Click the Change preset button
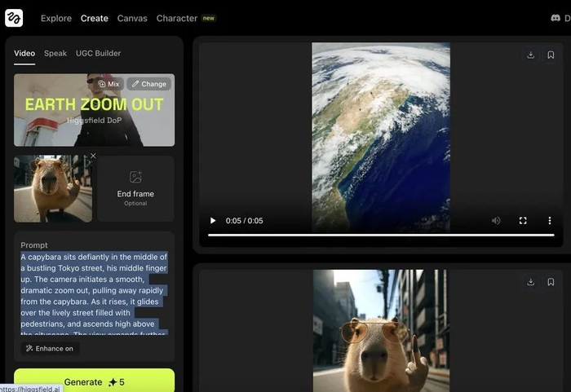571x392 pixels. click(x=149, y=84)
